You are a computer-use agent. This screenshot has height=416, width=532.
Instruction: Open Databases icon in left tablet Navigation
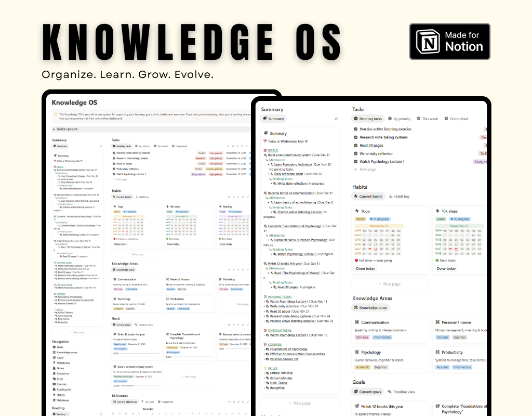[54, 400]
